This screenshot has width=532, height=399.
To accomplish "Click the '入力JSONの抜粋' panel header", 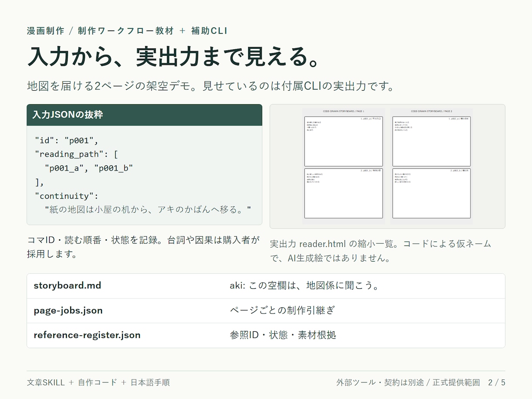I will [144, 115].
